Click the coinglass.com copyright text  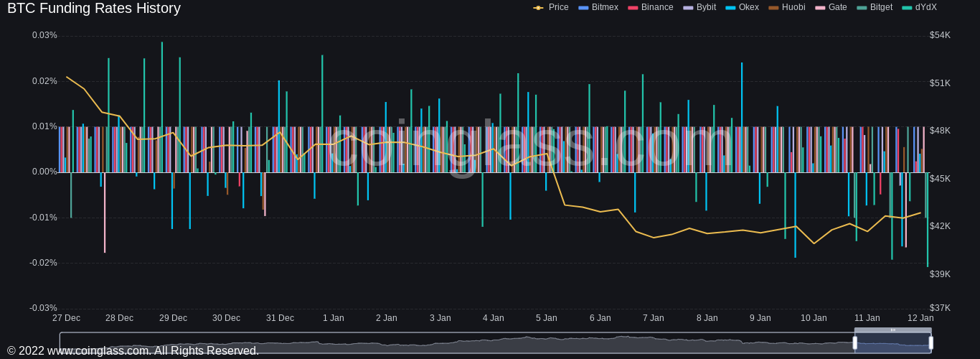[133, 350]
